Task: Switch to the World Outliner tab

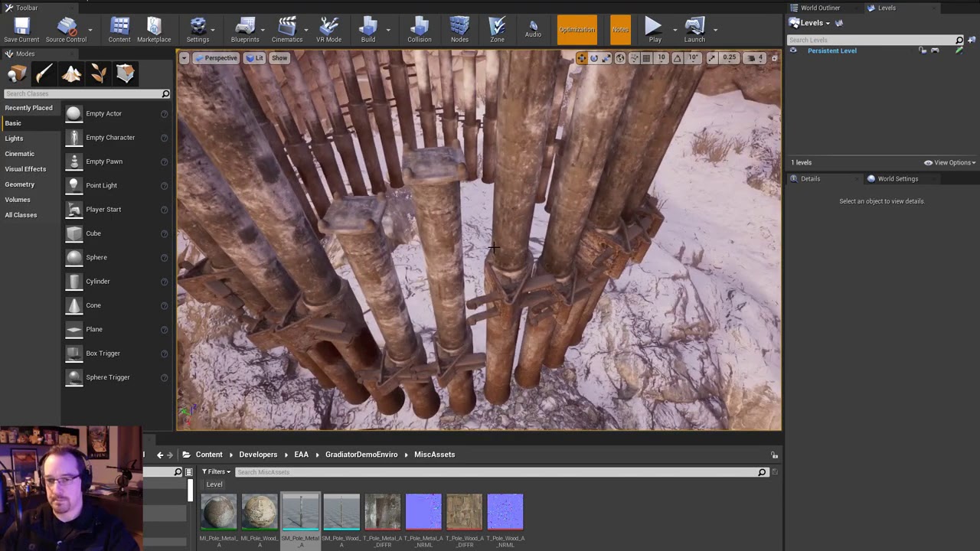Action: pos(820,8)
